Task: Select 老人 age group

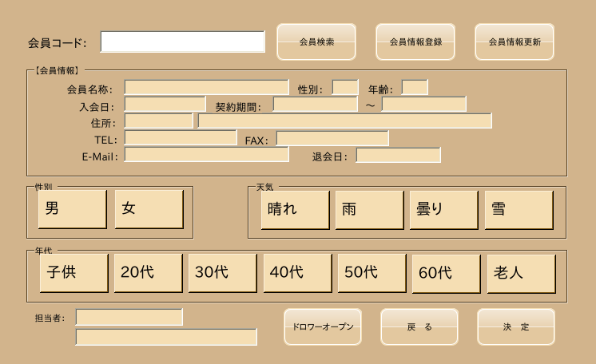Action: tap(522, 274)
